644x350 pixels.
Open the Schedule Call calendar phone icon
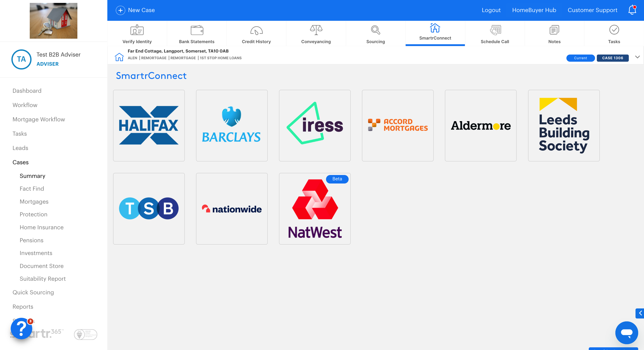495,30
